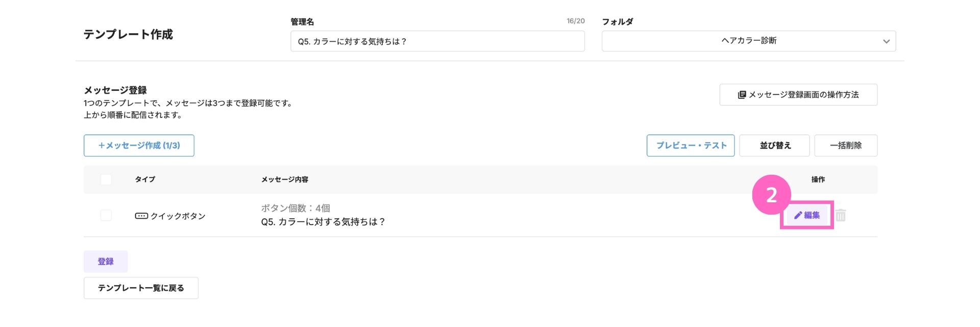Go back via テンプレート一覧に戻る
The image size is (980, 327).
coord(141,288)
